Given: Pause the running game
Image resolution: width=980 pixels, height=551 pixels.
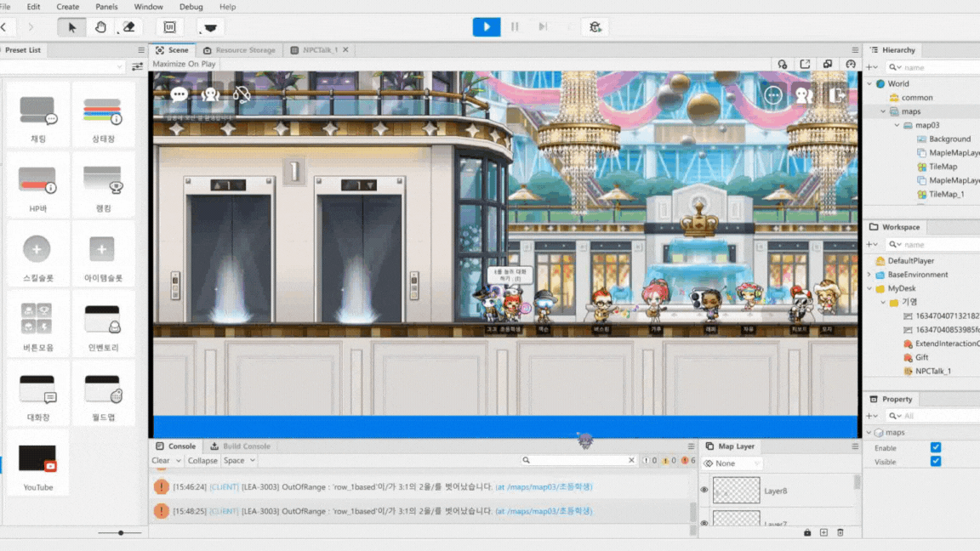Looking at the screenshot, I should pos(515,27).
